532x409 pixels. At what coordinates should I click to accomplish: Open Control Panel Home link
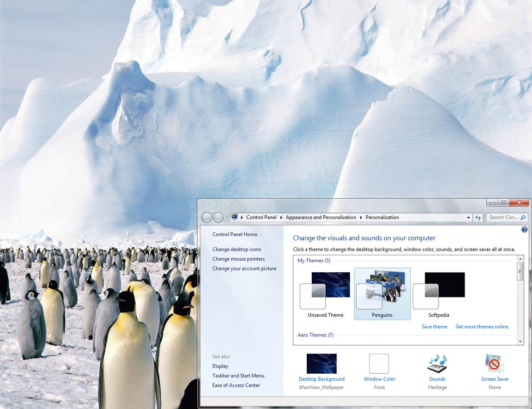pos(235,234)
